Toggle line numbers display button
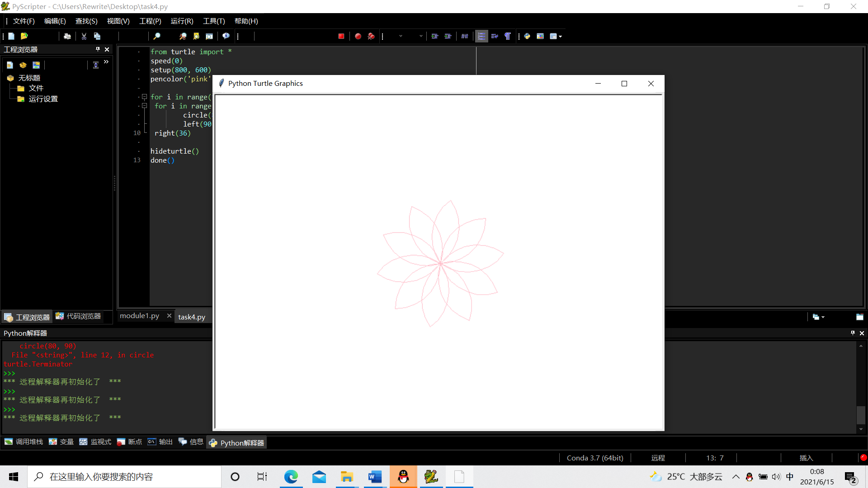 point(481,36)
